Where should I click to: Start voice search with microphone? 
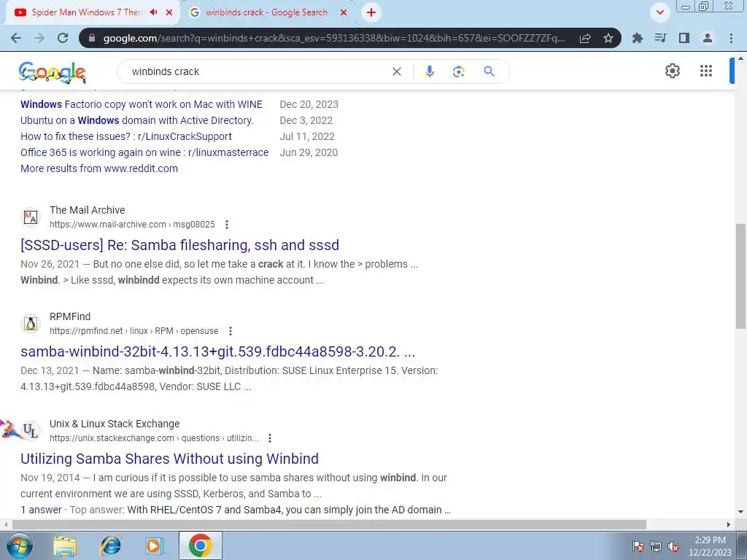point(429,71)
